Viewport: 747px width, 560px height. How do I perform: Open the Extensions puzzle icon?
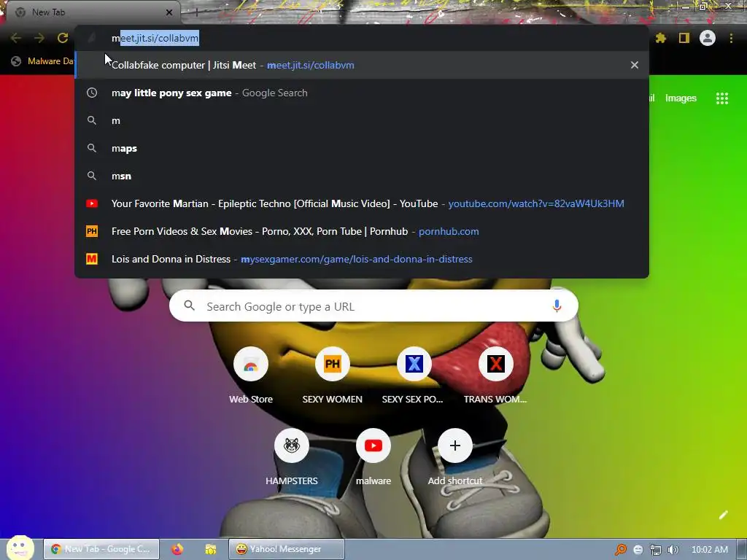[661, 38]
